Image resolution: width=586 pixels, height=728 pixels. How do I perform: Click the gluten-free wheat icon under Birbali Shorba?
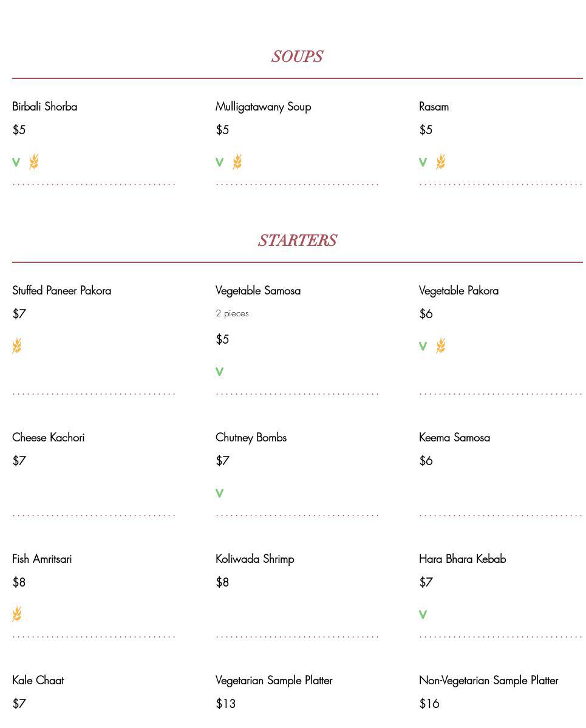[x=34, y=162]
